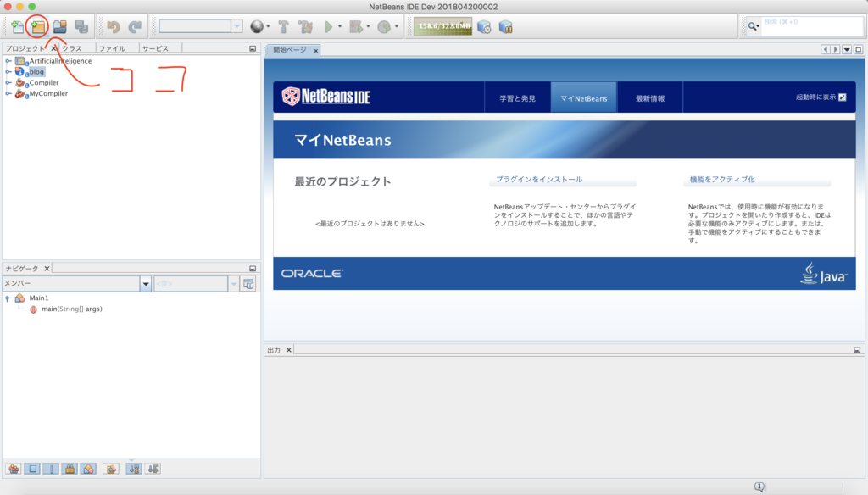Open Run Project dropdown arrow
Screen dimensions: 868x495
click(x=340, y=26)
